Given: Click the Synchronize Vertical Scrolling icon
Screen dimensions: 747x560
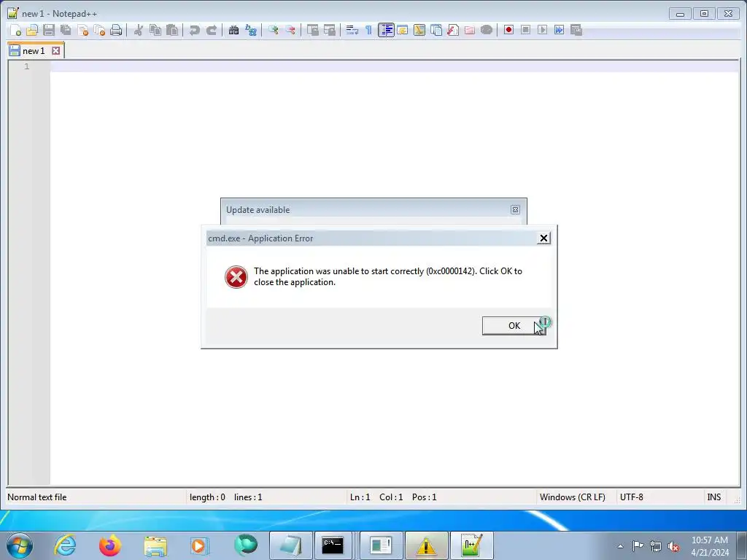Looking at the screenshot, I should [312, 30].
